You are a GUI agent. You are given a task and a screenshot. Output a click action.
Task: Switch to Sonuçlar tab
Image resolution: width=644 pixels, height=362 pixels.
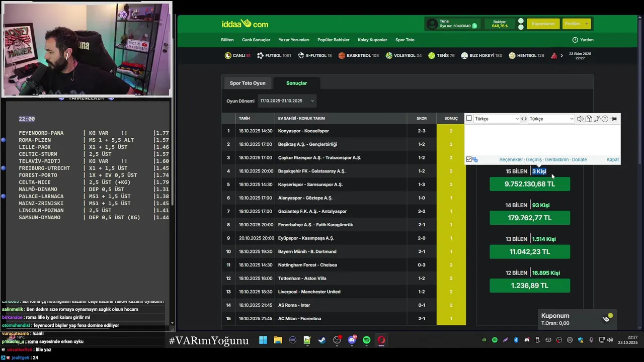(296, 83)
